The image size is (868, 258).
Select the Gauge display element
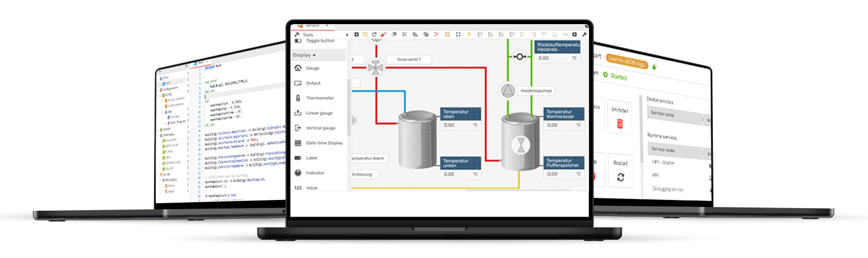pos(312,68)
